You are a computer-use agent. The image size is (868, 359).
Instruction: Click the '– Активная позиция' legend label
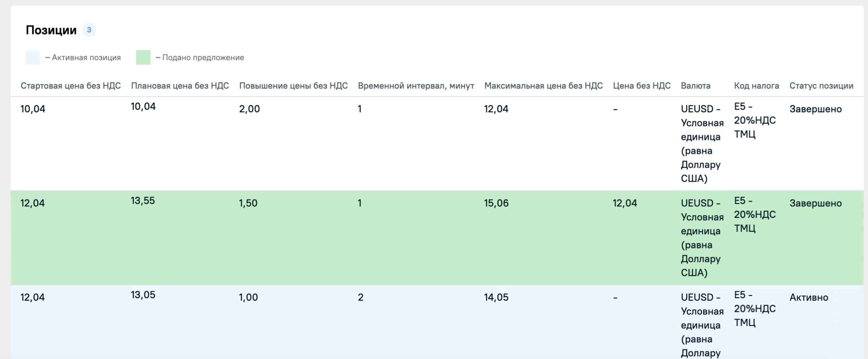(x=83, y=57)
